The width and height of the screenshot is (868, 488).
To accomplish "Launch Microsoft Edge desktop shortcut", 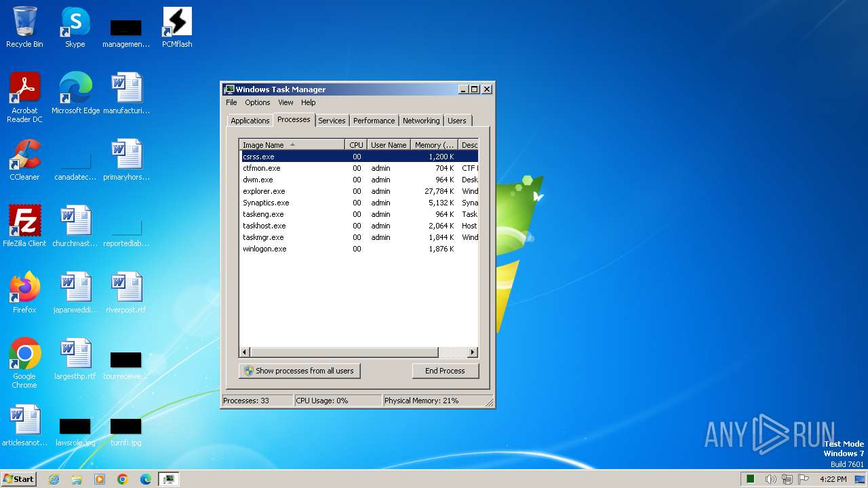I will click(x=75, y=93).
